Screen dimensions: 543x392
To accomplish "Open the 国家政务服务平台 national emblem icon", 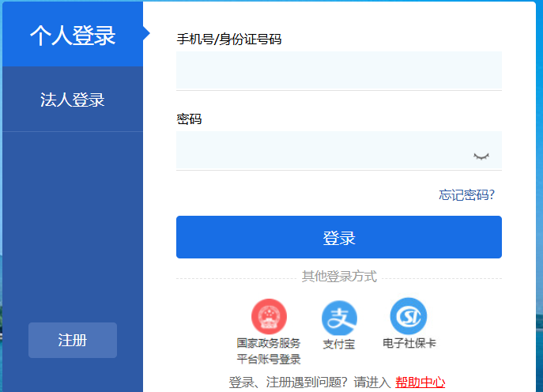I will 269,316.
